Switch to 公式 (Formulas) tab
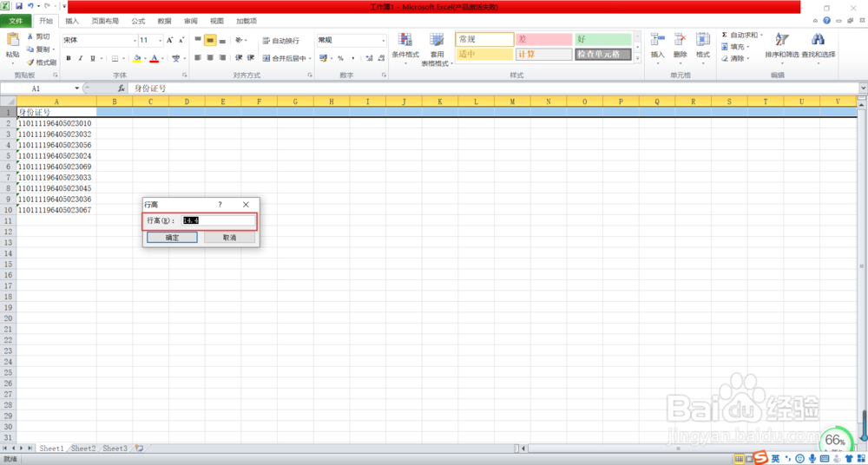Screen dimensions: 868x465 [138, 21]
